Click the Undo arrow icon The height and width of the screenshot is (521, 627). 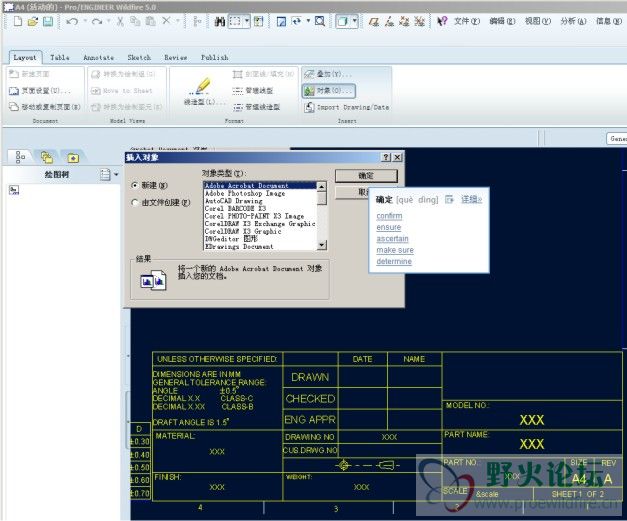(x=72, y=21)
